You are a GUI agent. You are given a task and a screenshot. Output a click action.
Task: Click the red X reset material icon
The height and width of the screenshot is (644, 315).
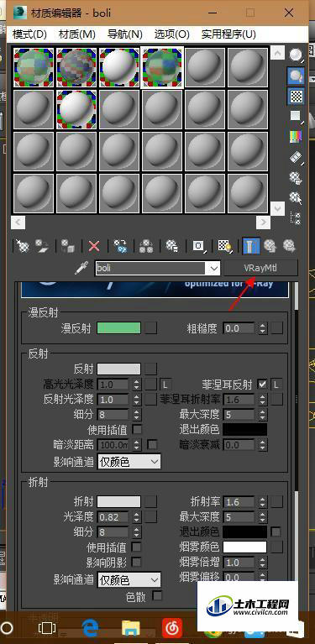point(94,246)
